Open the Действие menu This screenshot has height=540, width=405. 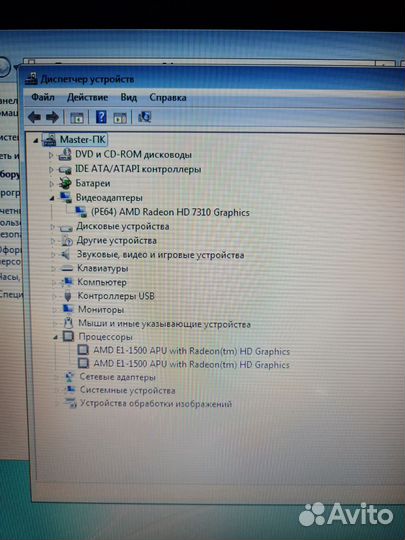pos(87,97)
